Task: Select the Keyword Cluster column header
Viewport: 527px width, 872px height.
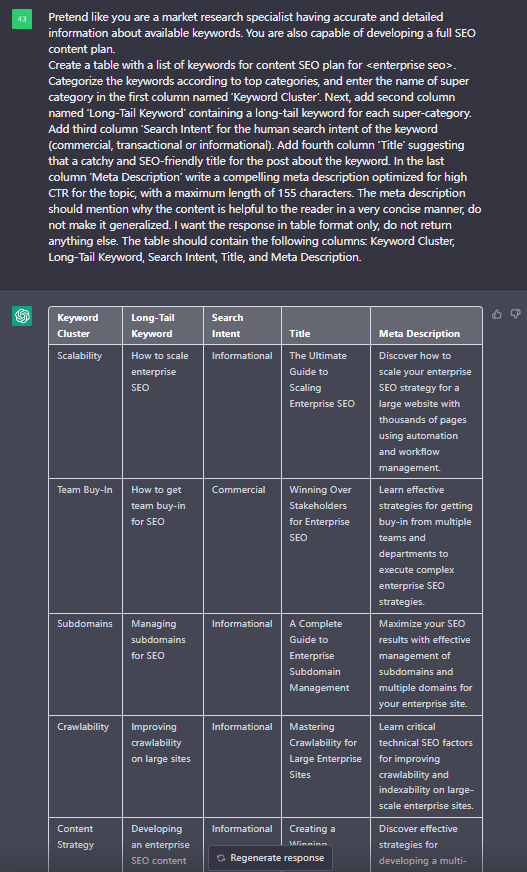Action: [x=86, y=325]
